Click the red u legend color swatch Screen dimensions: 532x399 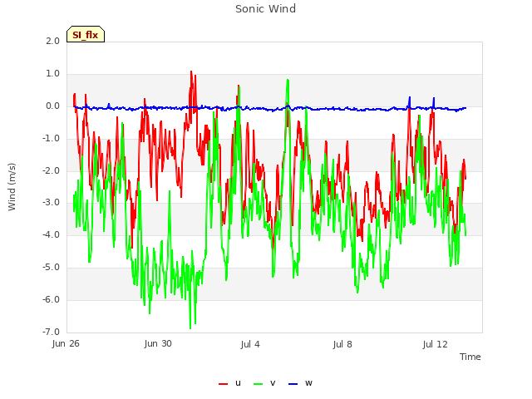coord(223,384)
